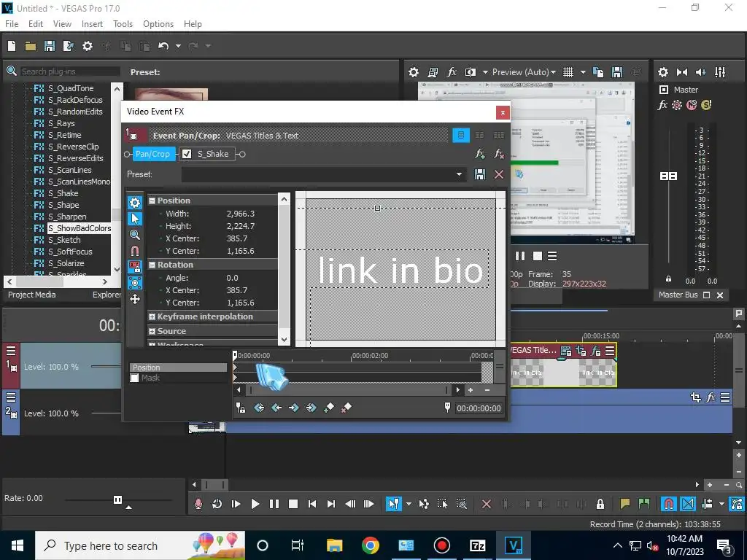Open File Explorer from the taskbar
This screenshot has height=560, width=747.
point(334,545)
